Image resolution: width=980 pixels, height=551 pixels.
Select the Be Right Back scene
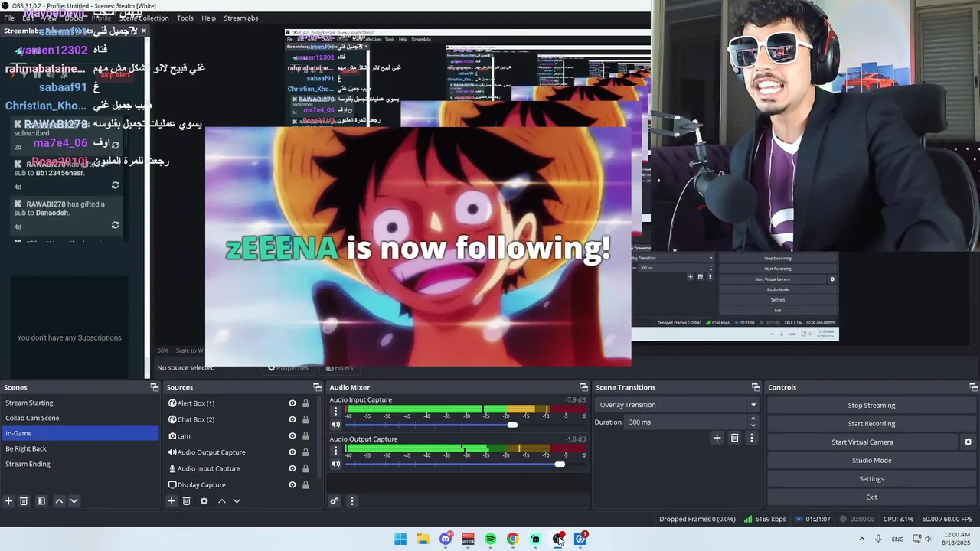click(80, 448)
